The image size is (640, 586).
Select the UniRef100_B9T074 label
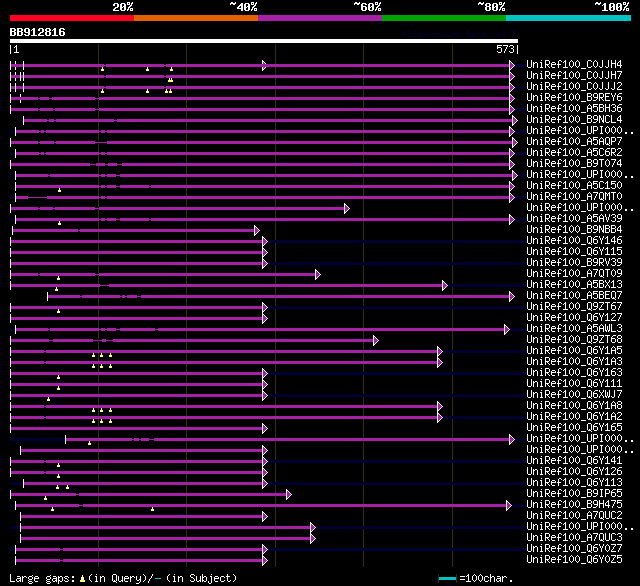574,164
